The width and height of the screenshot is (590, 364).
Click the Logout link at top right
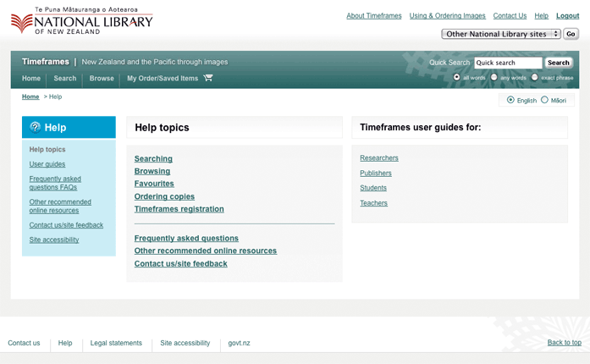click(567, 16)
